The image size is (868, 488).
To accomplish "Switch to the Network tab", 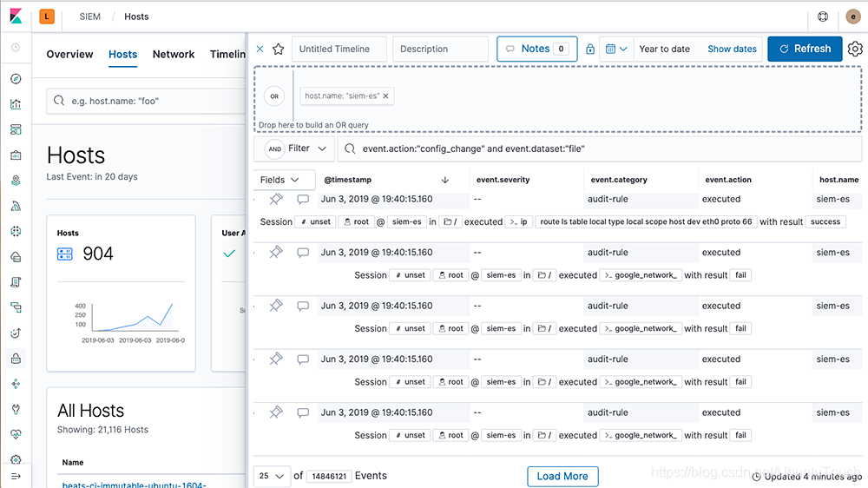I will (174, 55).
